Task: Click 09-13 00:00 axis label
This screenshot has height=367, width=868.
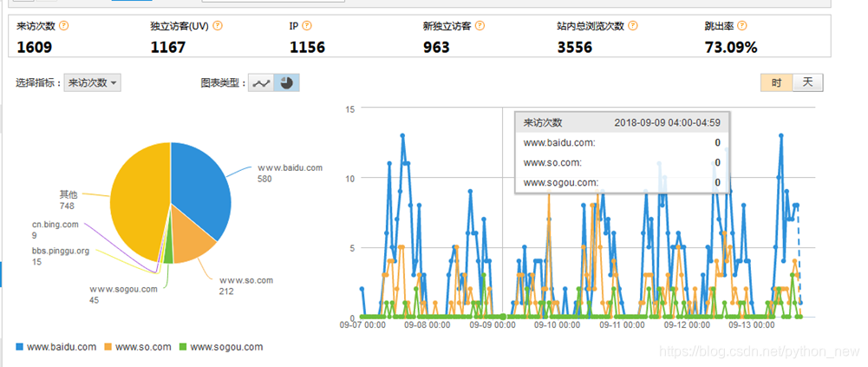Action: 751,325
